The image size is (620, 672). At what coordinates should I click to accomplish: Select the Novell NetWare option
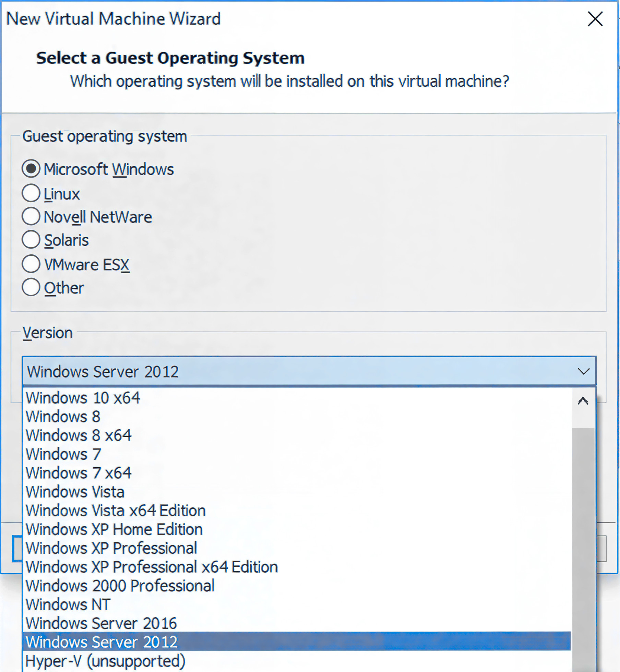pos(31,217)
